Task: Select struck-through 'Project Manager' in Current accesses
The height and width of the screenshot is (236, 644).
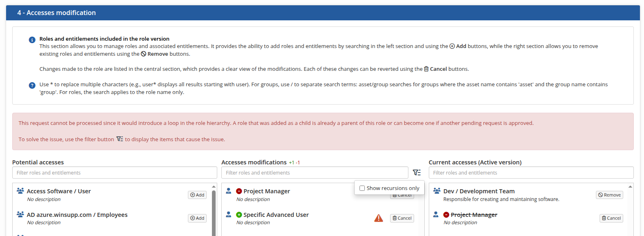Action: 474,215
